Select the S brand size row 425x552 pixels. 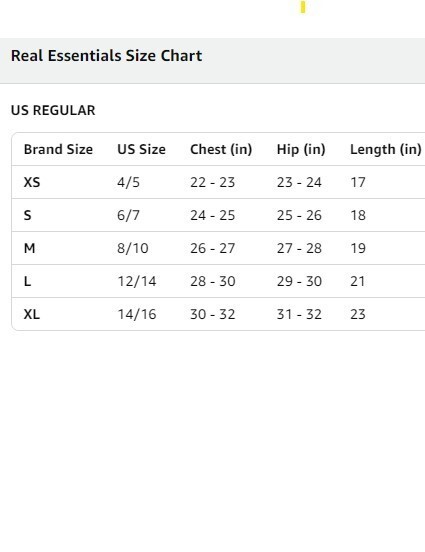tap(218, 215)
